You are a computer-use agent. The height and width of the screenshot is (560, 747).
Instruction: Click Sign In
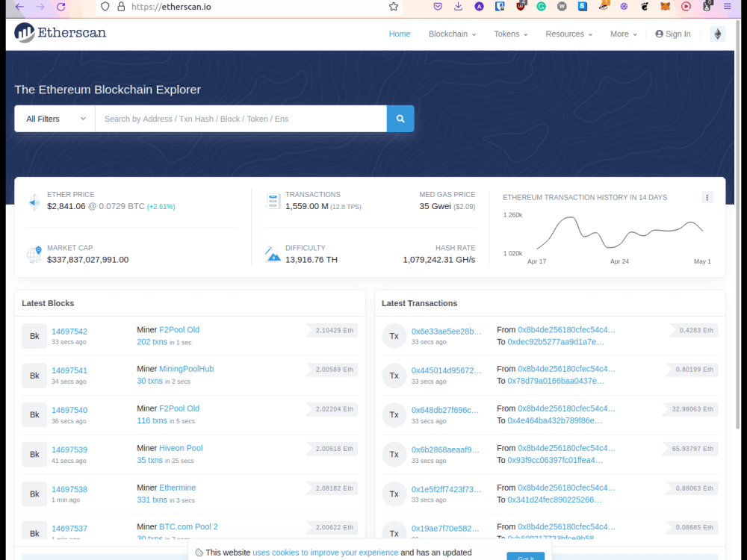point(673,34)
